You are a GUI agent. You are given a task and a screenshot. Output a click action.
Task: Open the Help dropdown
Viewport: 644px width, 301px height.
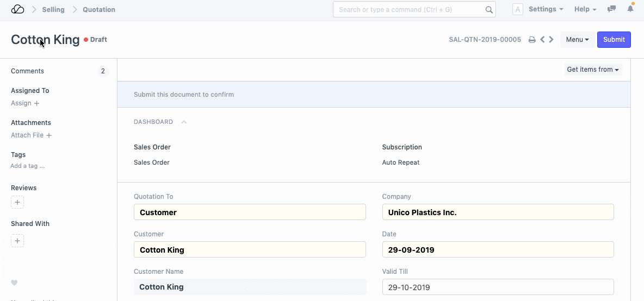tap(585, 9)
